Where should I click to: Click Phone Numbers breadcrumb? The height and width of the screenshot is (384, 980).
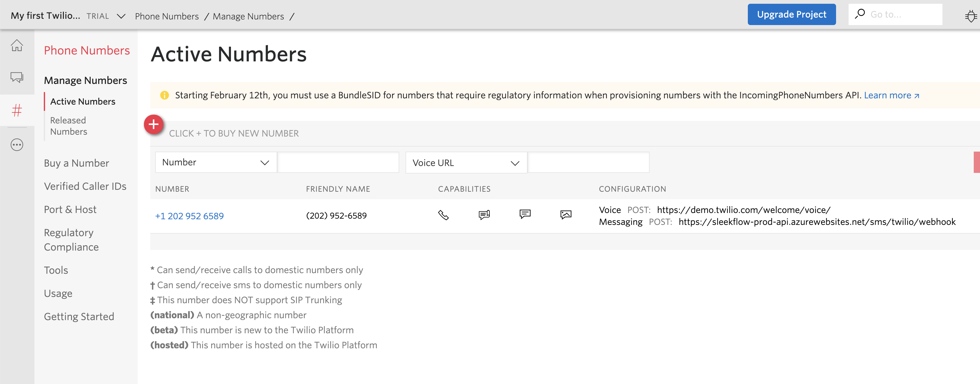167,16
